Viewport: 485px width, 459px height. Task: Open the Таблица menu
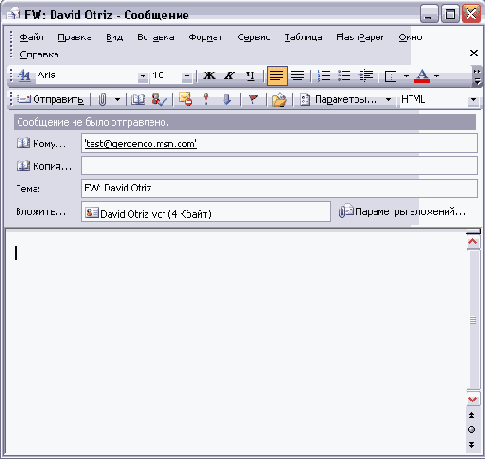[303, 37]
